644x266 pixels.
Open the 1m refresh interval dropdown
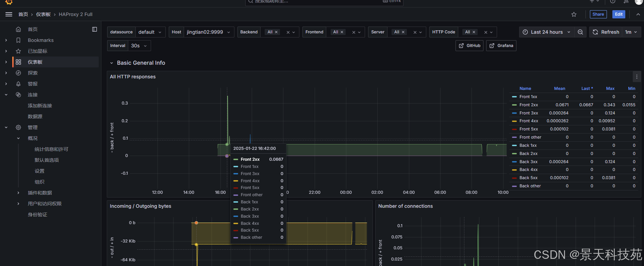(631, 32)
